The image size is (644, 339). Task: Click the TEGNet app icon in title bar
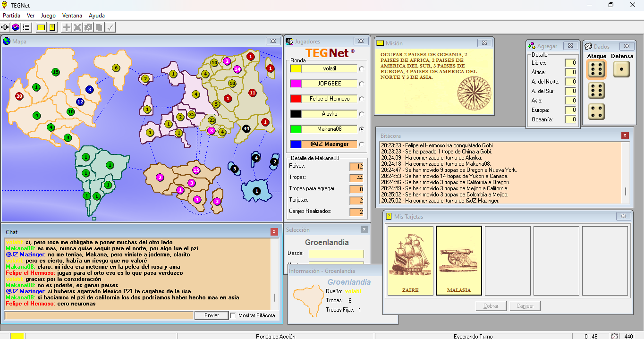pos(5,5)
